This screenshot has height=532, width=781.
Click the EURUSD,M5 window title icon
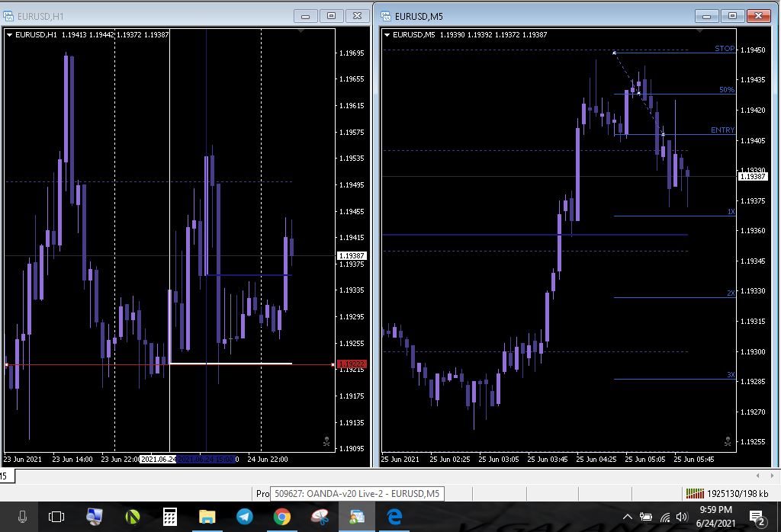(x=386, y=15)
